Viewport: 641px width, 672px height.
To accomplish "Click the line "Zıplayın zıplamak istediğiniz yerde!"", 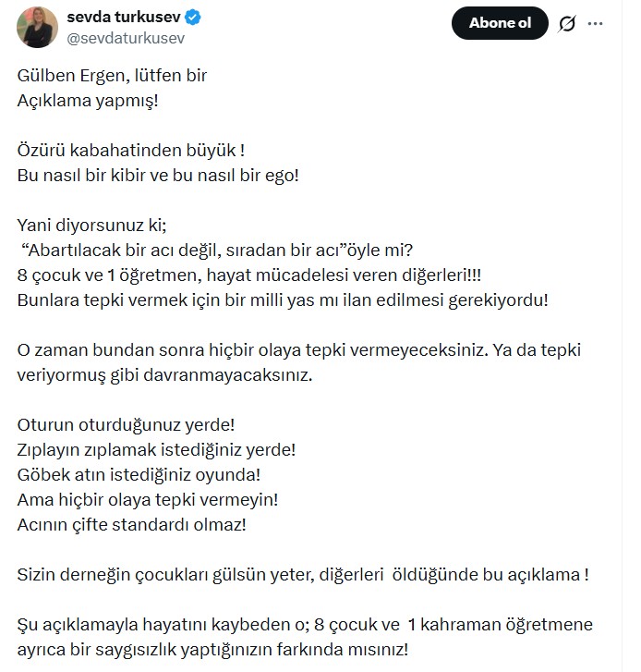I will tap(156, 449).
